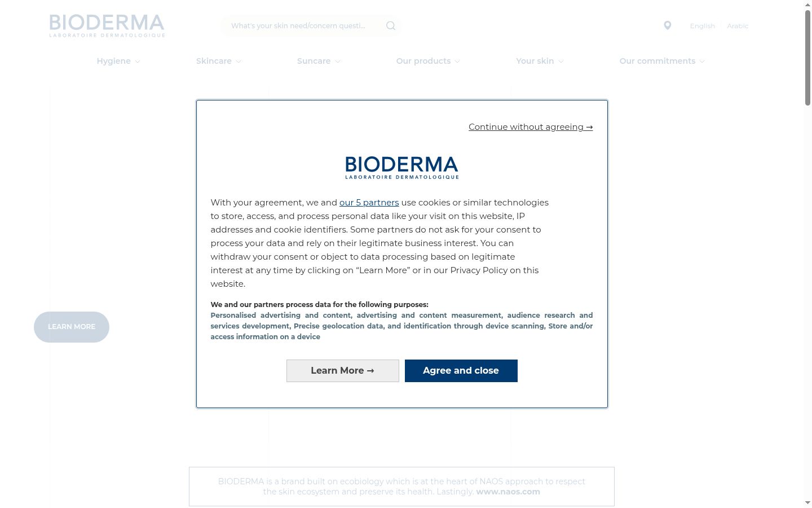This screenshot has width=812, height=508.
Task: Click Continue without agreeing link
Action: (x=531, y=127)
